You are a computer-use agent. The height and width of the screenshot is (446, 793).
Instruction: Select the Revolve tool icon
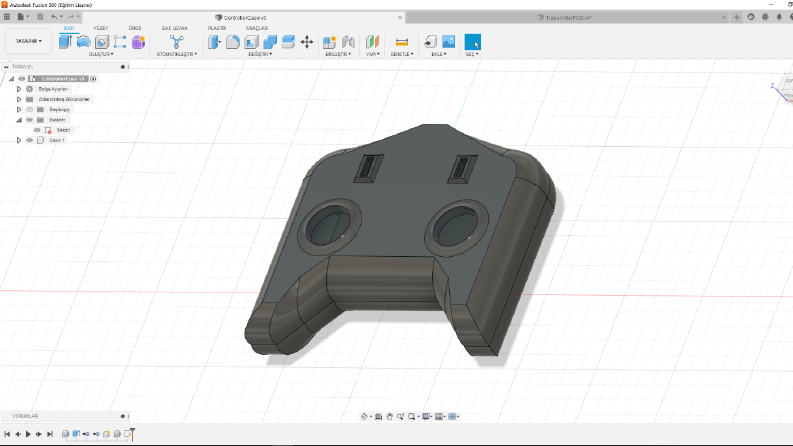[x=83, y=41]
